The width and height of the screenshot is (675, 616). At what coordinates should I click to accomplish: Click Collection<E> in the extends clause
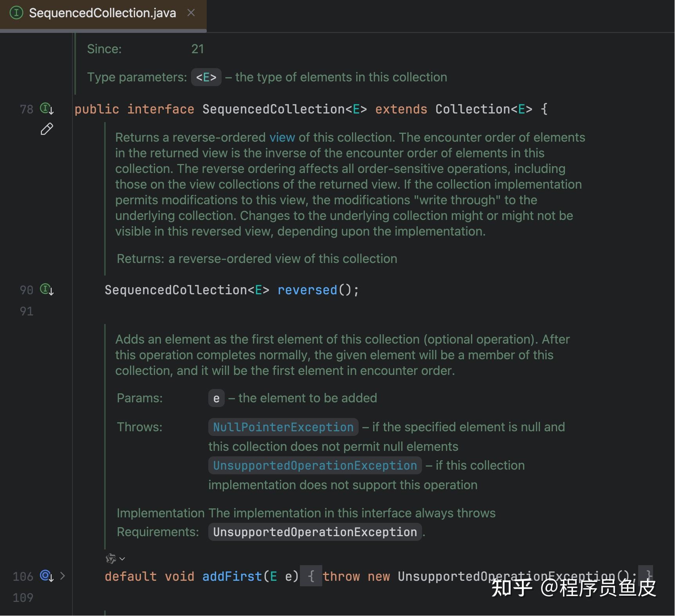[x=484, y=109]
